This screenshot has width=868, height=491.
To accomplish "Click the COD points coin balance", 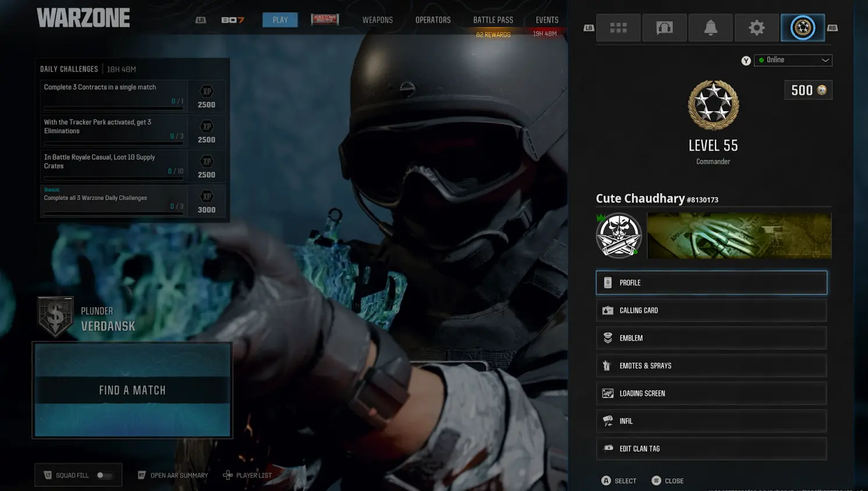I will click(x=808, y=90).
